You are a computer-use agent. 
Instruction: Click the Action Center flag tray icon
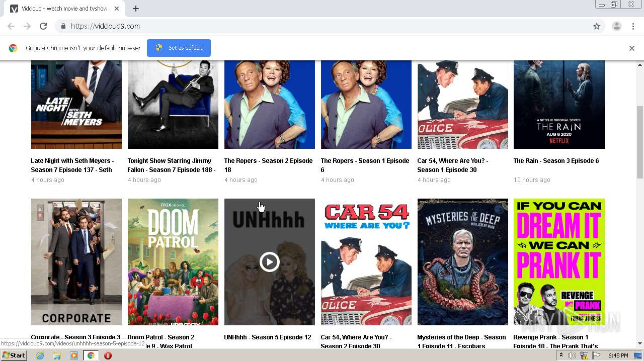point(596,355)
